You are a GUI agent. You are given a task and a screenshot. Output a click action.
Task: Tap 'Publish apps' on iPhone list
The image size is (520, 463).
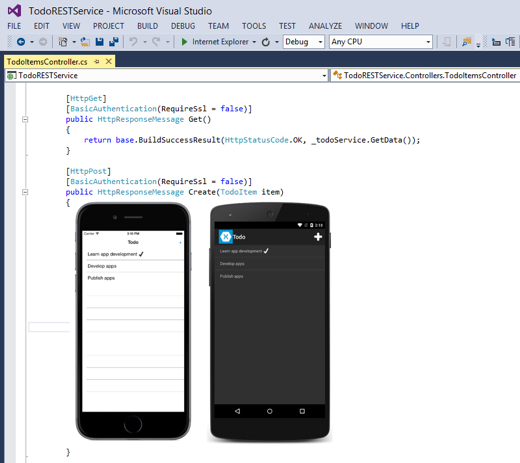click(x=101, y=278)
